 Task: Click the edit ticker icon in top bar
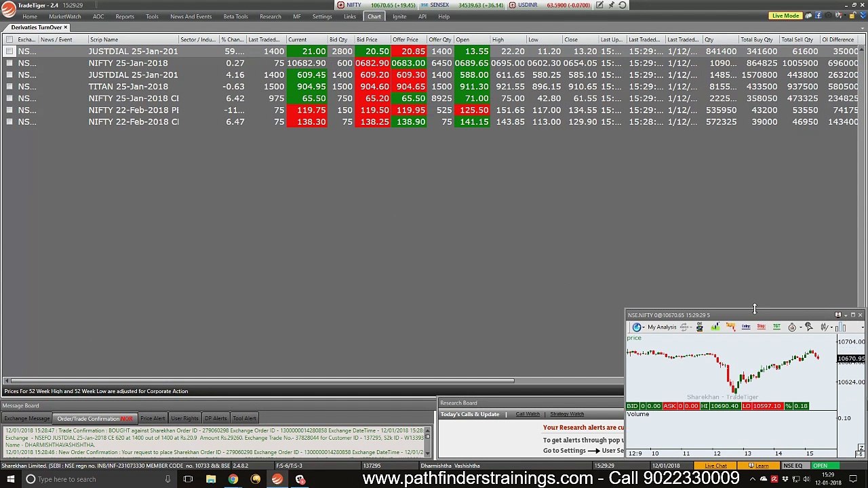click(x=600, y=5)
